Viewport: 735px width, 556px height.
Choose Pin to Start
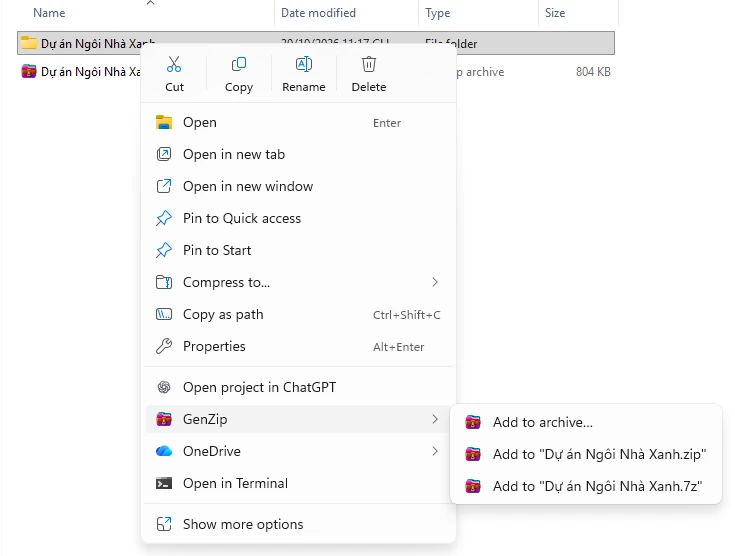299,250
